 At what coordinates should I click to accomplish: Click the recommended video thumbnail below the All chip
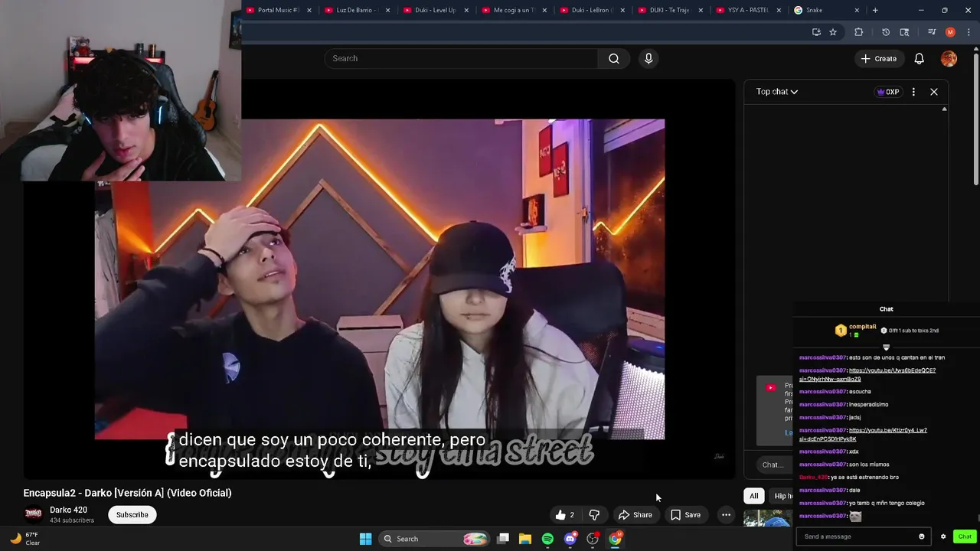768,520
